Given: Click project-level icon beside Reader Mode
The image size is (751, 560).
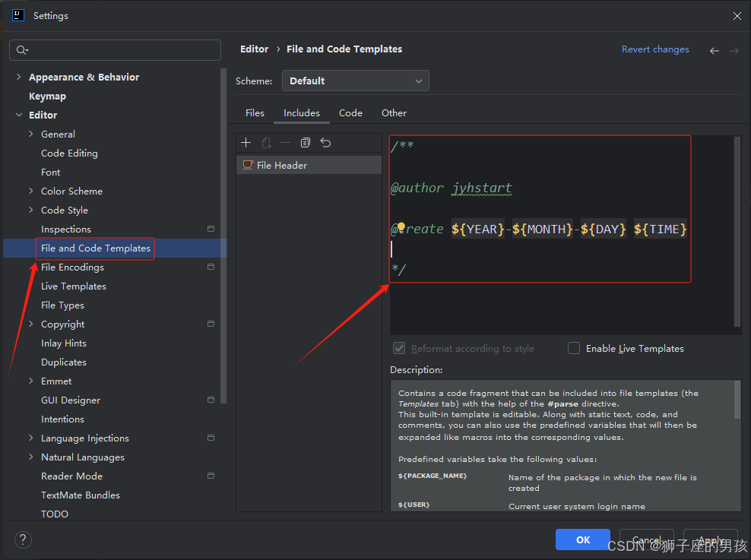Looking at the screenshot, I should coord(211,476).
